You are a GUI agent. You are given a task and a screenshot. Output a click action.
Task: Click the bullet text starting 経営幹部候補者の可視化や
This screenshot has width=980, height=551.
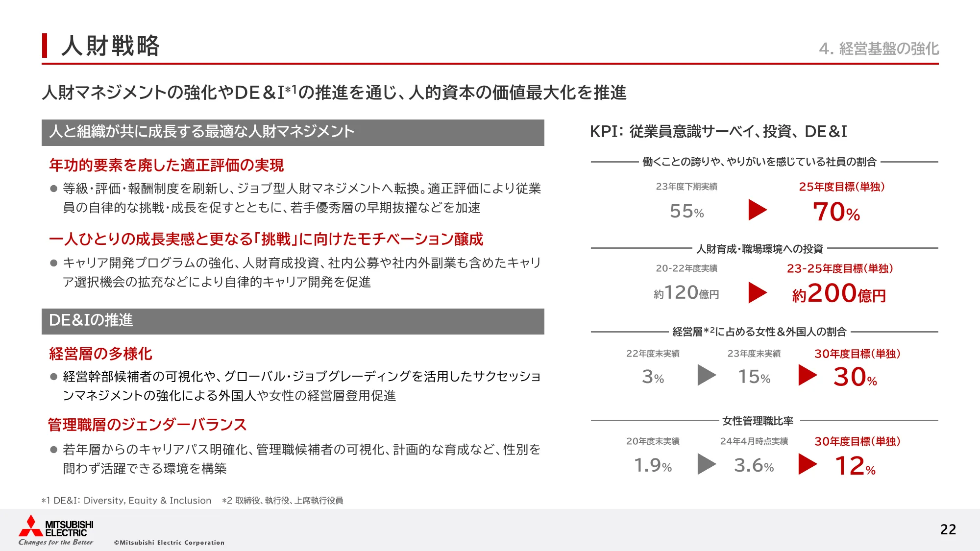[302, 386]
